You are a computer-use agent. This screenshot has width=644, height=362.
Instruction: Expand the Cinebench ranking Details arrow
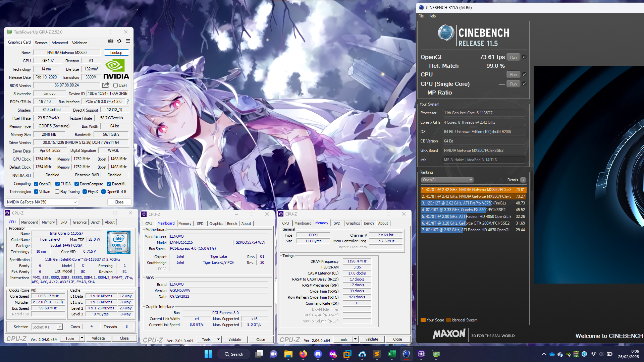(x=523, y=180)
